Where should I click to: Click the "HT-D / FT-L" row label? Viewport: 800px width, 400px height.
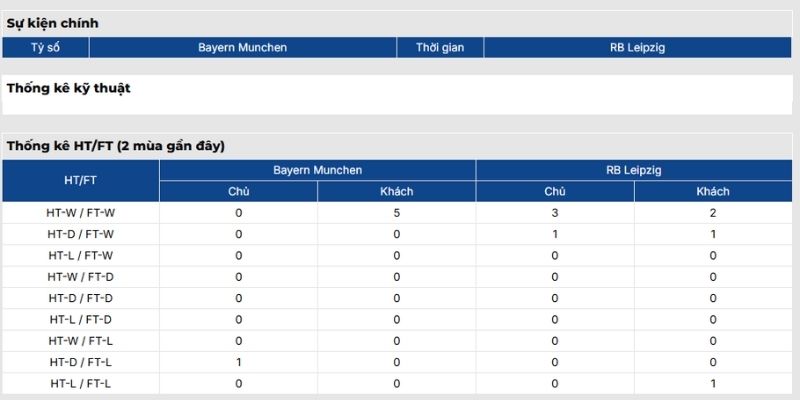pyautogui.click(x=80, y=362)
